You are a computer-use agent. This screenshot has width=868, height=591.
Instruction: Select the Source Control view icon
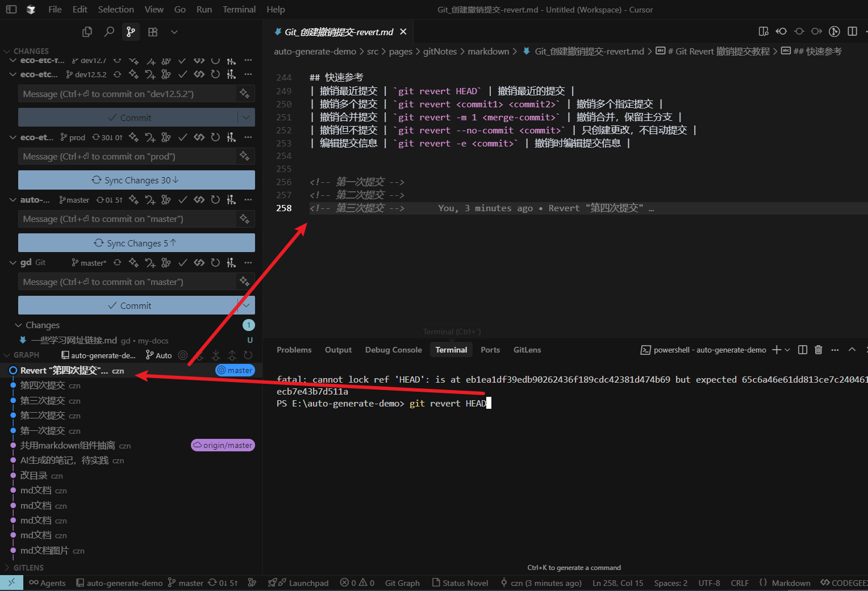[131, 32]
